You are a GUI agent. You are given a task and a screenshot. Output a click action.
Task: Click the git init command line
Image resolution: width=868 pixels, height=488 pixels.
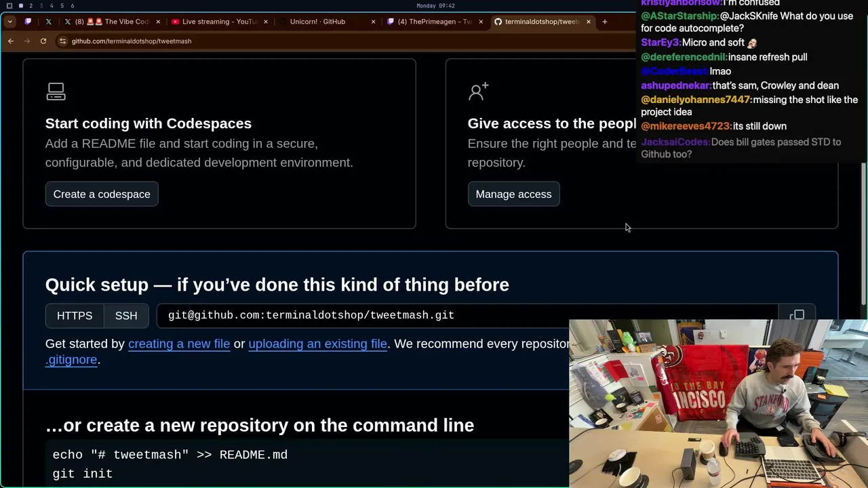83,474
